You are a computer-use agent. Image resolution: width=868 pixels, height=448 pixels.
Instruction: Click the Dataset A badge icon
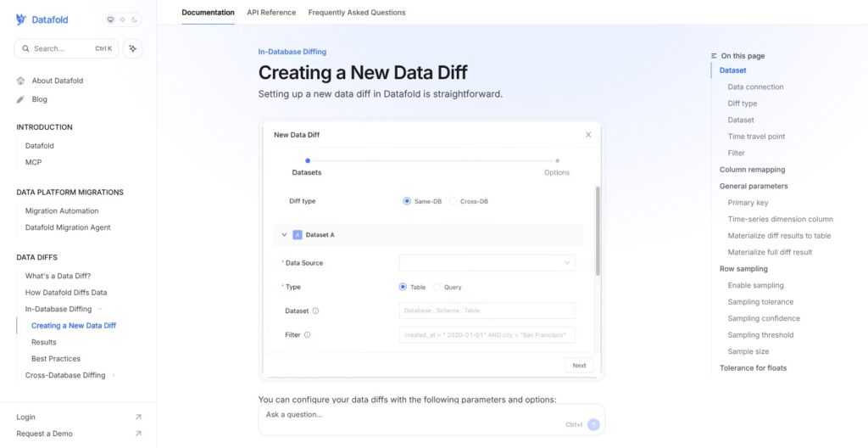click(x=298, y=234)
